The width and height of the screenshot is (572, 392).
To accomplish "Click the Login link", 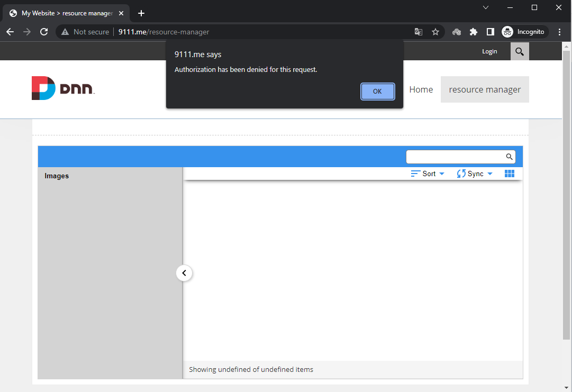I will pyautogui.click(x=489, y=51).
